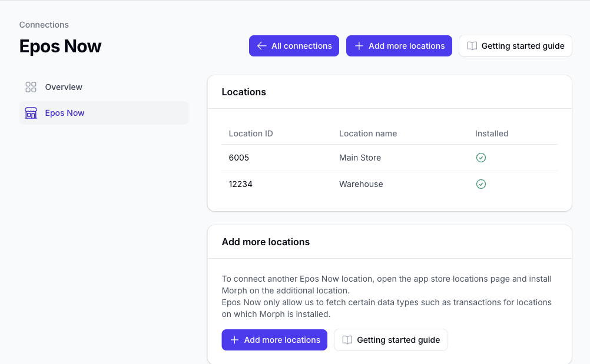The width and height of the screenshot is (590, 364).
Task: Click the installed checkmark for Main Store
Action: 481,158
